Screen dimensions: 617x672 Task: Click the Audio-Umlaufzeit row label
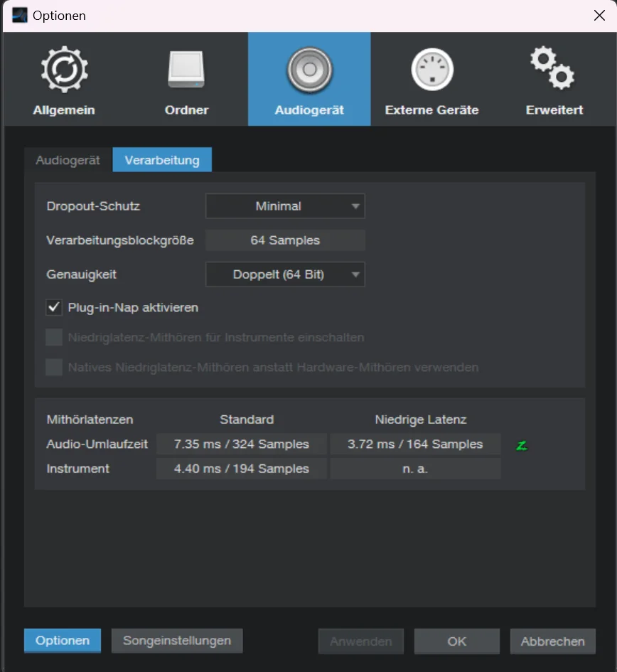coord(97,444)
